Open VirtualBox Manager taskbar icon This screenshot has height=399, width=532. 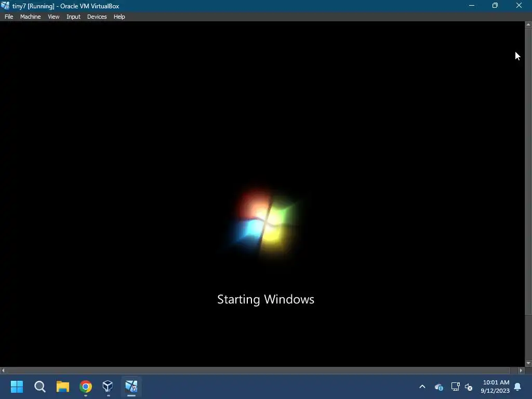(108, 387)
